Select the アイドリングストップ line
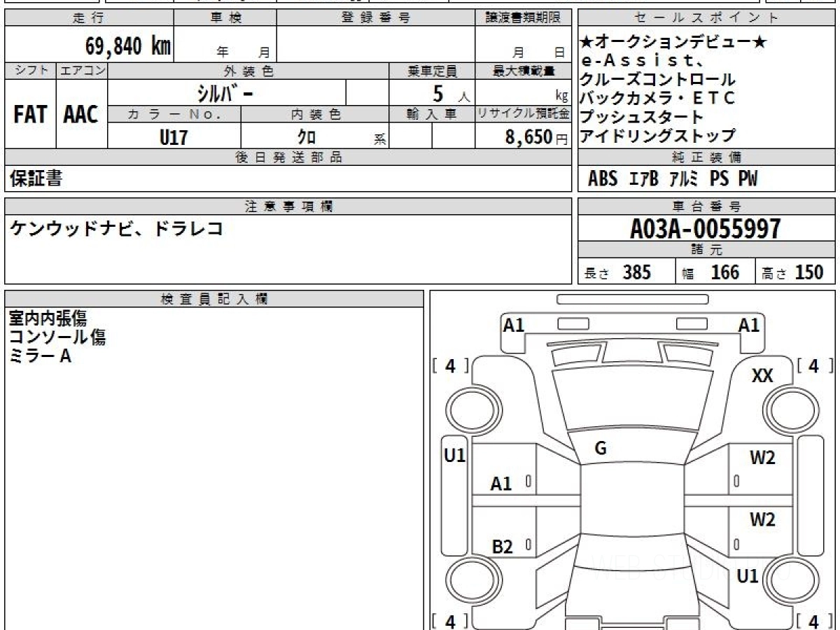The height and width of the screenshot is (630, 840). [x=658, y=135]
